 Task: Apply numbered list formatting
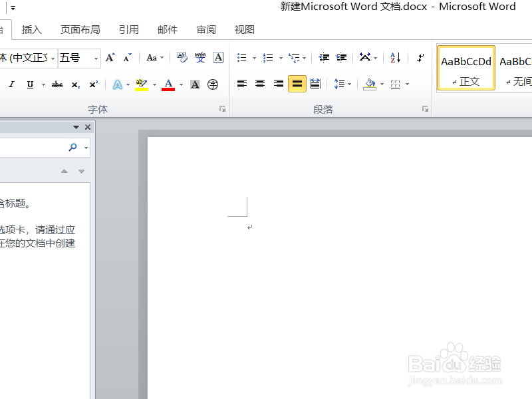click(268, 58)
